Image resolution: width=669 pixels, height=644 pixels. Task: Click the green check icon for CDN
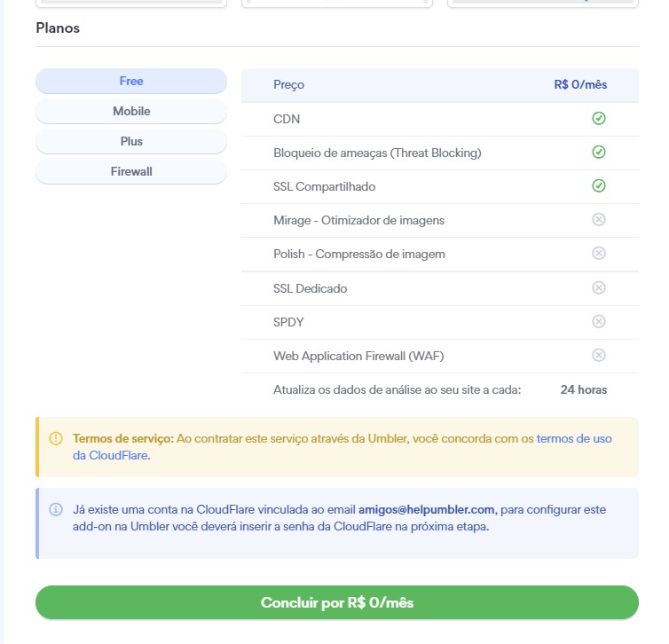[x=599, y=119]
